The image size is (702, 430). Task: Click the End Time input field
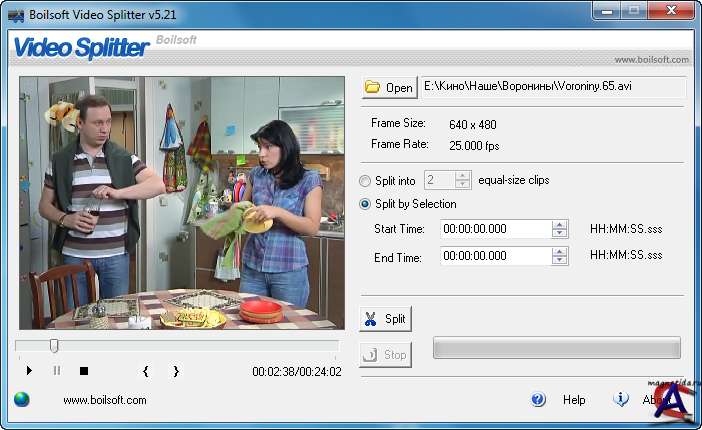tap(495, 256)
